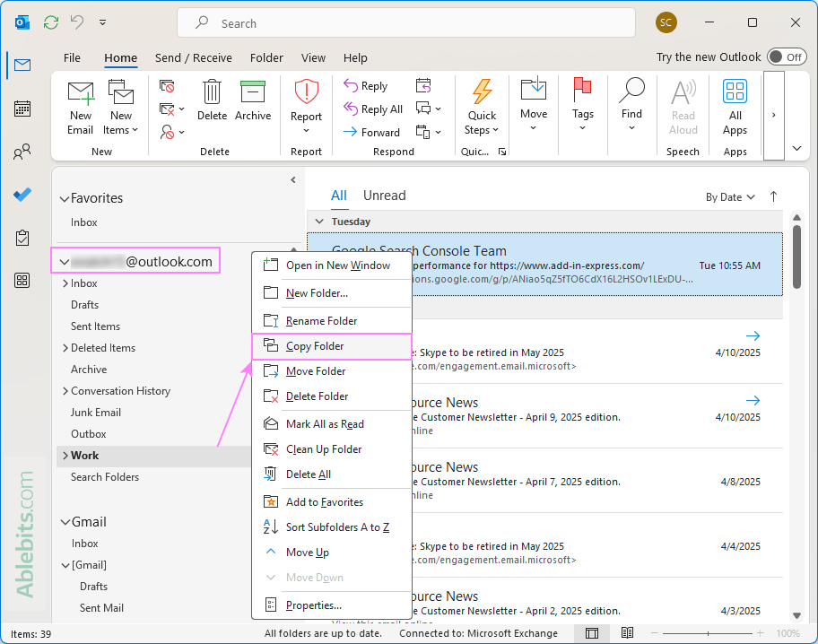Create a New Email
818x644 pixels.
pos(81,108)
